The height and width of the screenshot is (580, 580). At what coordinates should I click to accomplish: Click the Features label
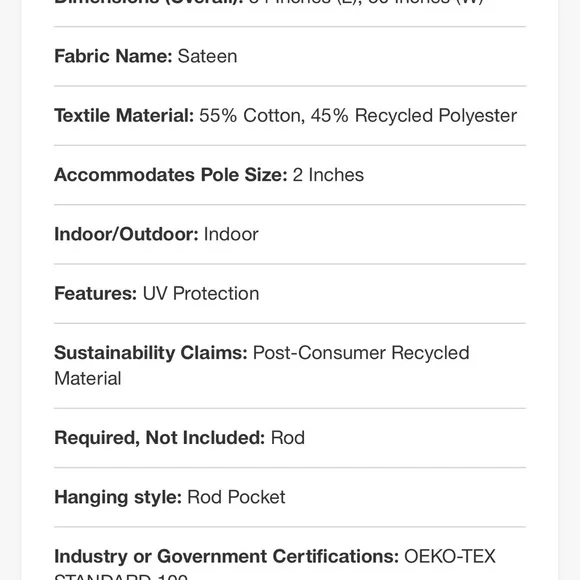coord(96,293)
